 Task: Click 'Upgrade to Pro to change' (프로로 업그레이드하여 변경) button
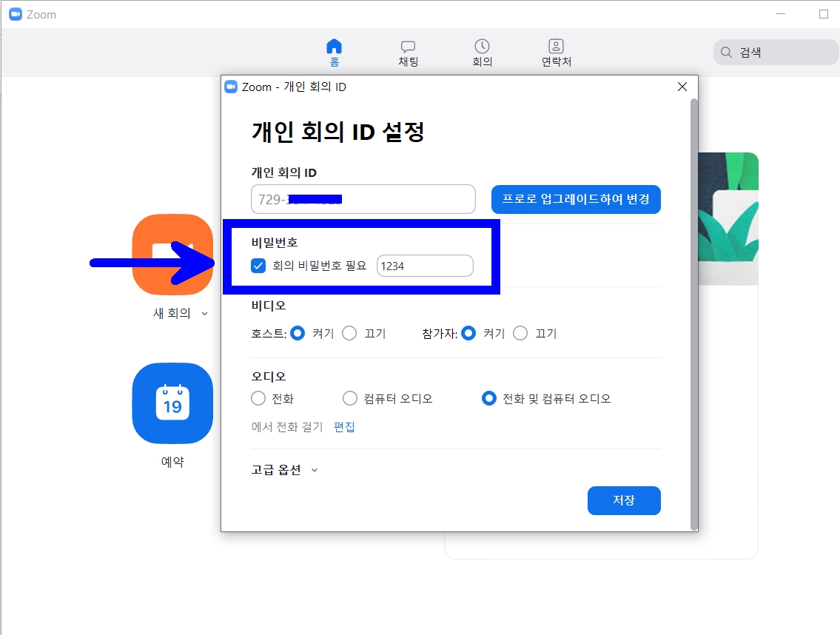(576, 199)
